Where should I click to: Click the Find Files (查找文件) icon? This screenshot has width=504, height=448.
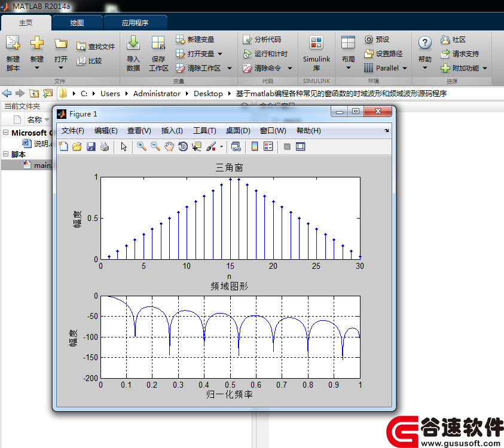(x=81, y=47)
